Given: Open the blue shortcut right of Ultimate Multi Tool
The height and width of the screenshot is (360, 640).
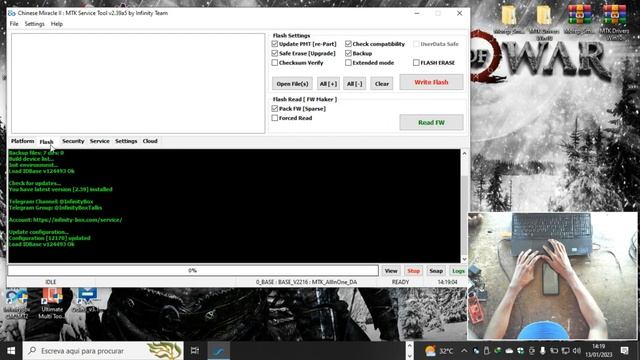Looking at the screenshot, I should pyautogui.click(x=87, y=300).
